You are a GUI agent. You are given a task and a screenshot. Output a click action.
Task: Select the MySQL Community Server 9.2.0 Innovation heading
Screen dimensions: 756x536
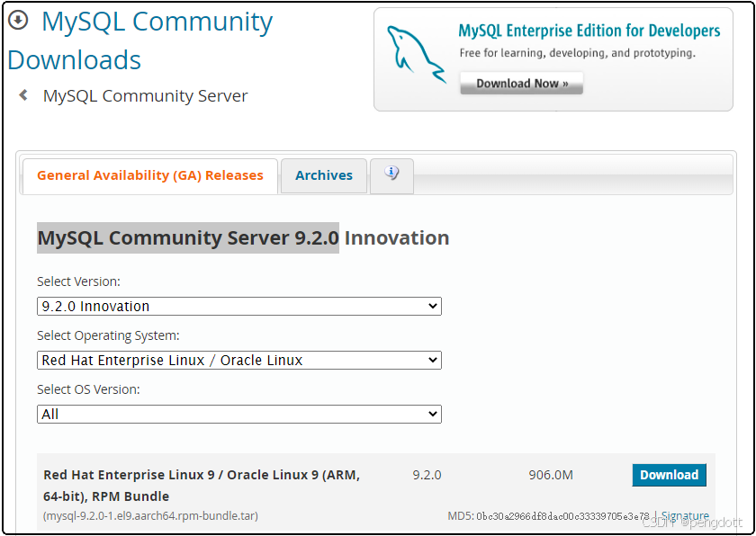(243, 238)
